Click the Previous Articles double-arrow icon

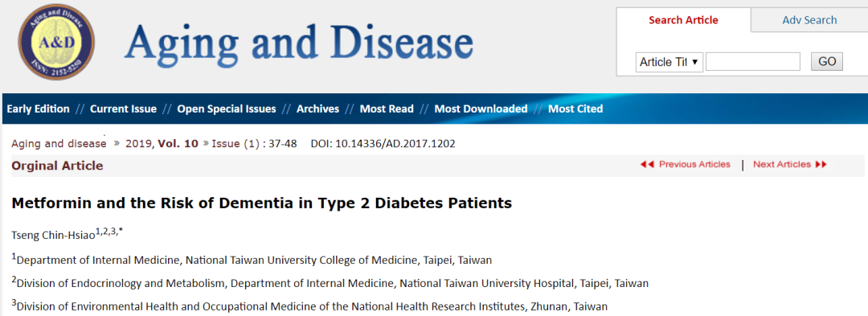pos(647,164)
